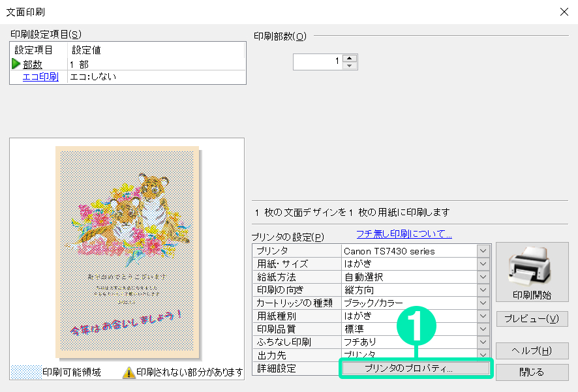The height and width of the screenshot is (392, 578).
Task: Expand the 用紙・サイズ dropdown
Action: coord(483,264)
